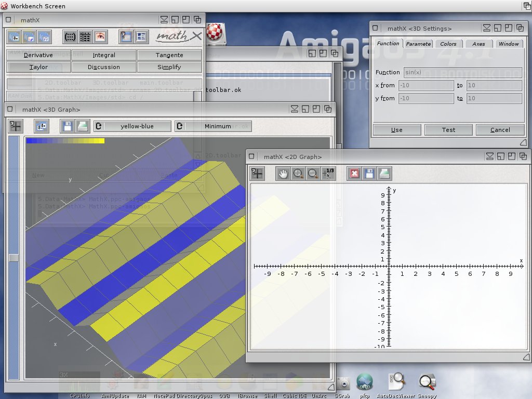Click the Workbench Screen depth gadget

[x=527, y=6]
